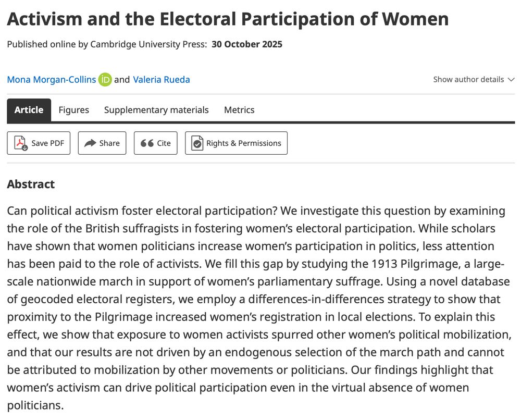Switch to the Figures tab
The width and height of the screenshot is (521, 420).
point(73,110)
